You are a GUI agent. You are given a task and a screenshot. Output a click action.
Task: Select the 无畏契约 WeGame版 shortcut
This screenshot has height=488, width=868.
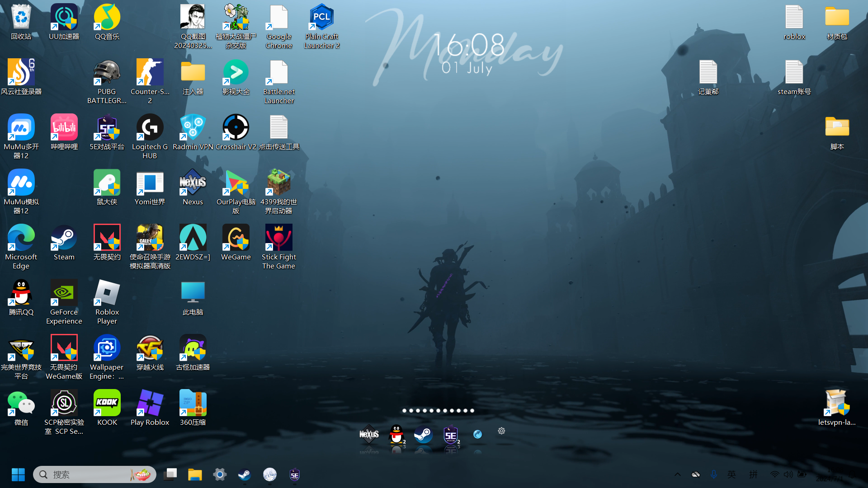tap(64, 357)
